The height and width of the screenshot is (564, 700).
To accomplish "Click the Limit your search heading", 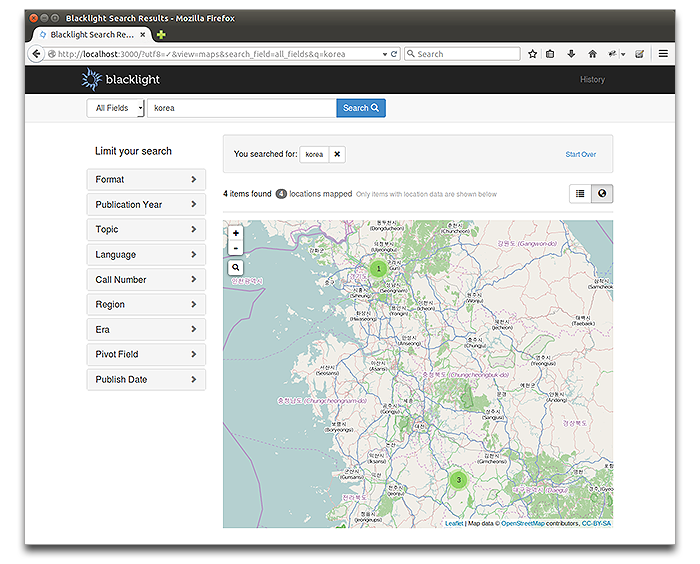I will point(133,151).
